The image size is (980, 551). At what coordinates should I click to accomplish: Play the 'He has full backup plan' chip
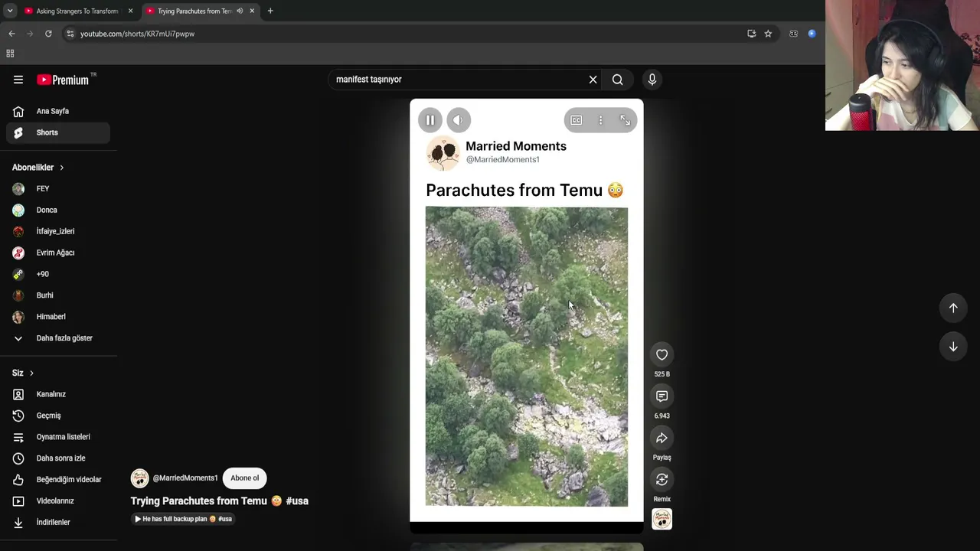click(x=183, y=519)
